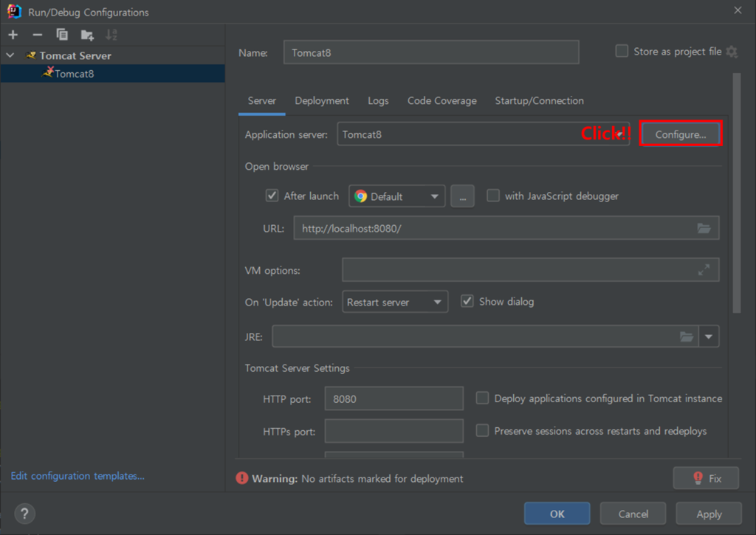
Task: Click the JRE folder browse icon
Action: 687,336
